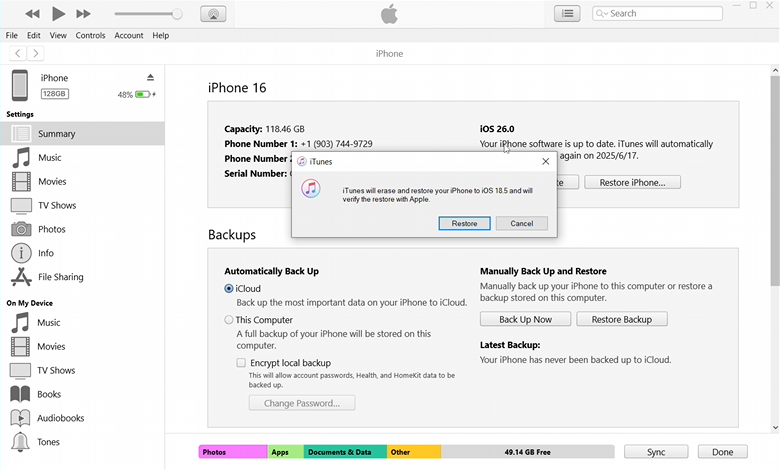Cancel the iTunes restore dialog

tap(521, 223)
